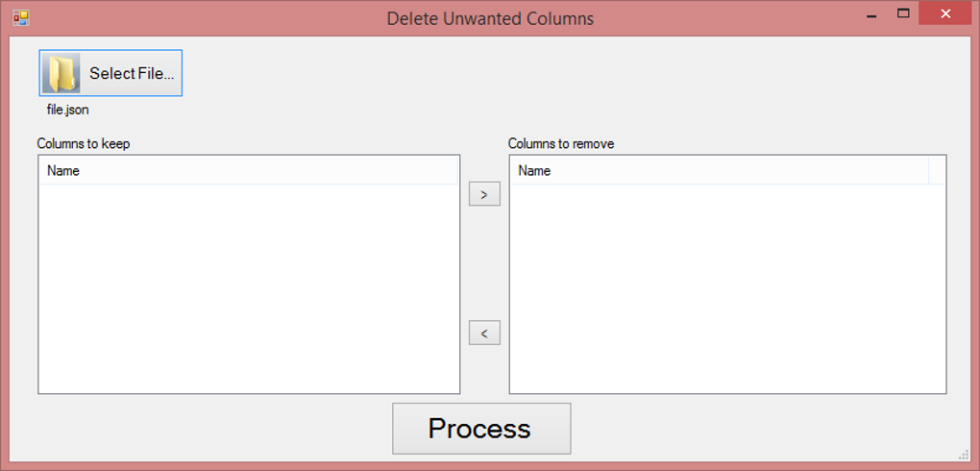
Task: Click the "Columns to keep" label
Action: pyautogui.click(x=84, y=144)
